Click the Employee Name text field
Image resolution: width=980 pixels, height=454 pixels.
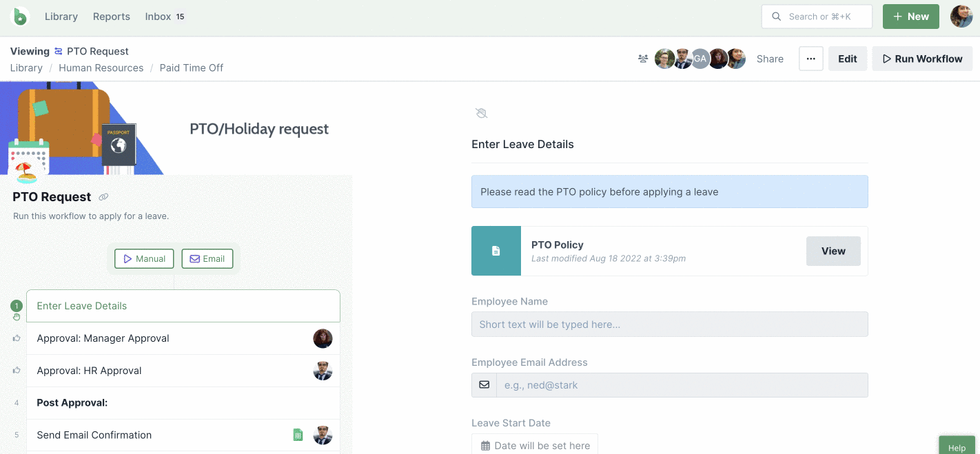(x=669, y=324)
